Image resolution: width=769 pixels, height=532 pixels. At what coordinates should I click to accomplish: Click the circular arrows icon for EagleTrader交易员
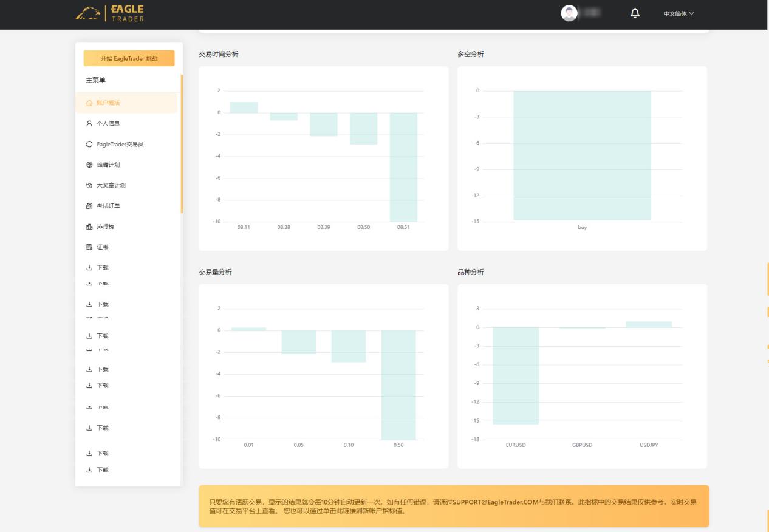coord(89,145)
